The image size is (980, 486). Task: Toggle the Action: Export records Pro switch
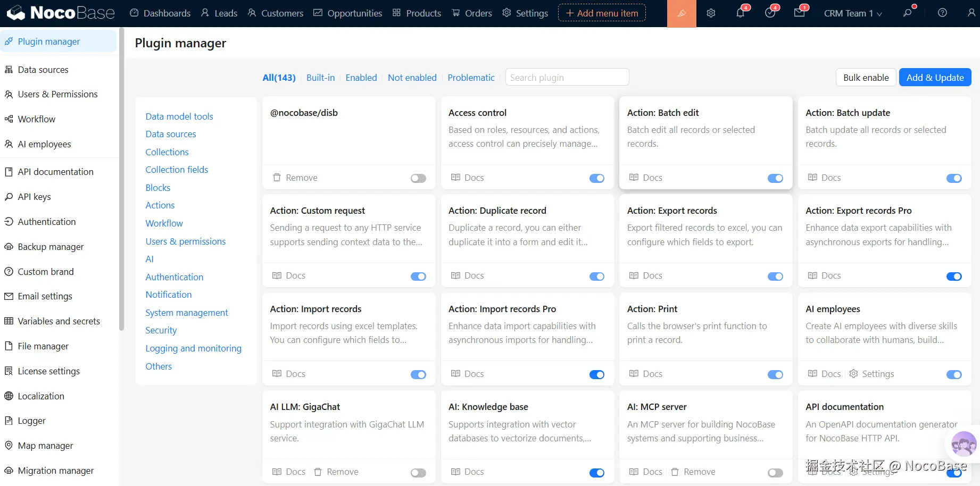click(x=954, y=276)
